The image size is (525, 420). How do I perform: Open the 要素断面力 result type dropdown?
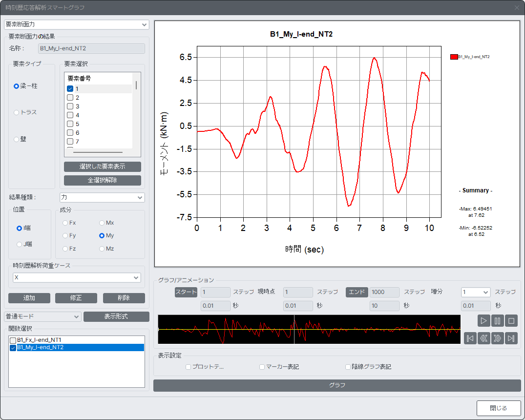76,24
